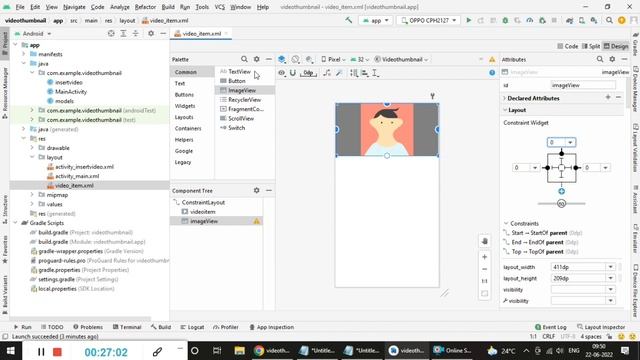Run the app with the green play button
The image size is (640, 360).
[468, 20]
